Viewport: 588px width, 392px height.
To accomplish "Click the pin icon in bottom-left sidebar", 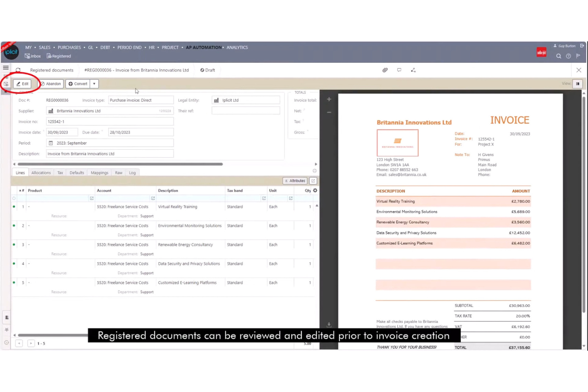I will click(x=7, y=330).
